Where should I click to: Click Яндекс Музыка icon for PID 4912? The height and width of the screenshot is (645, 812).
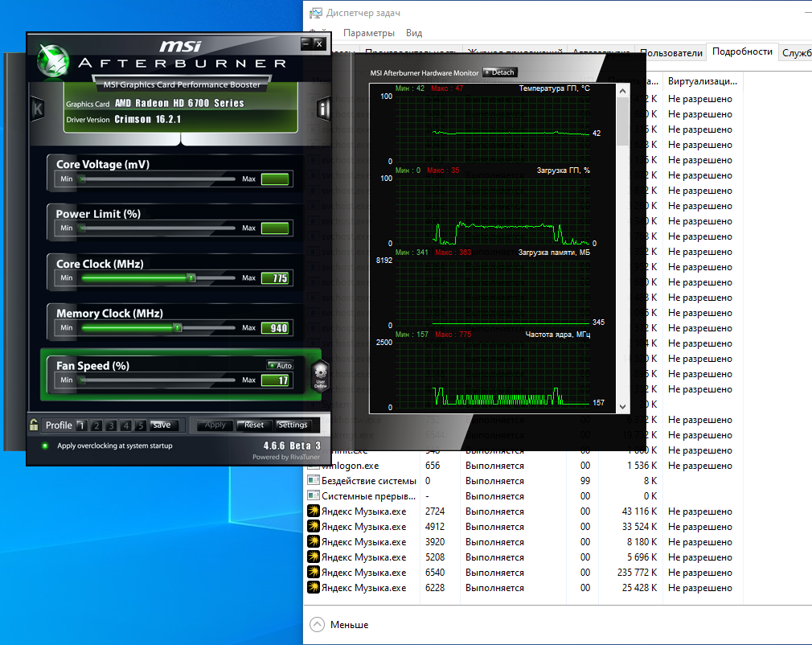coord(314,526)
